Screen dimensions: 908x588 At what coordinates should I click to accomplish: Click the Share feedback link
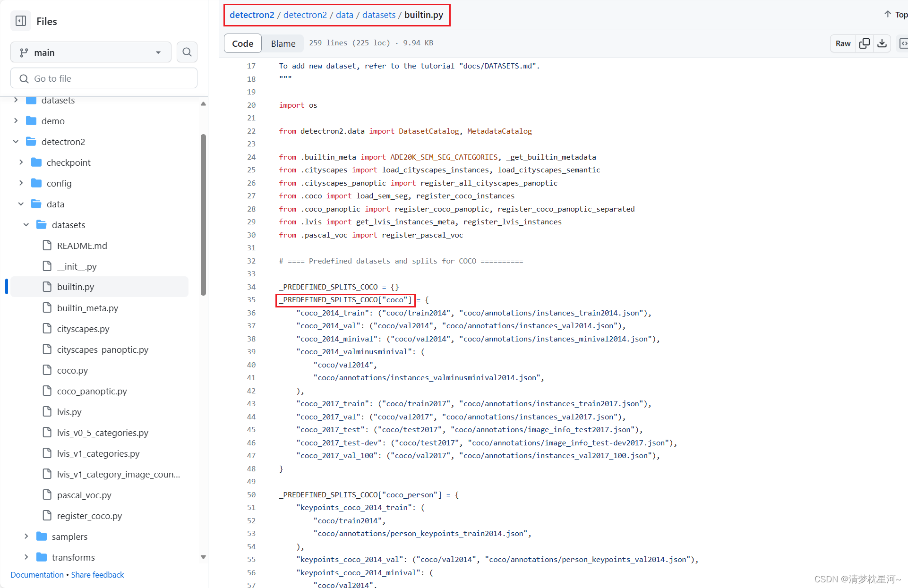pos(97,574)
